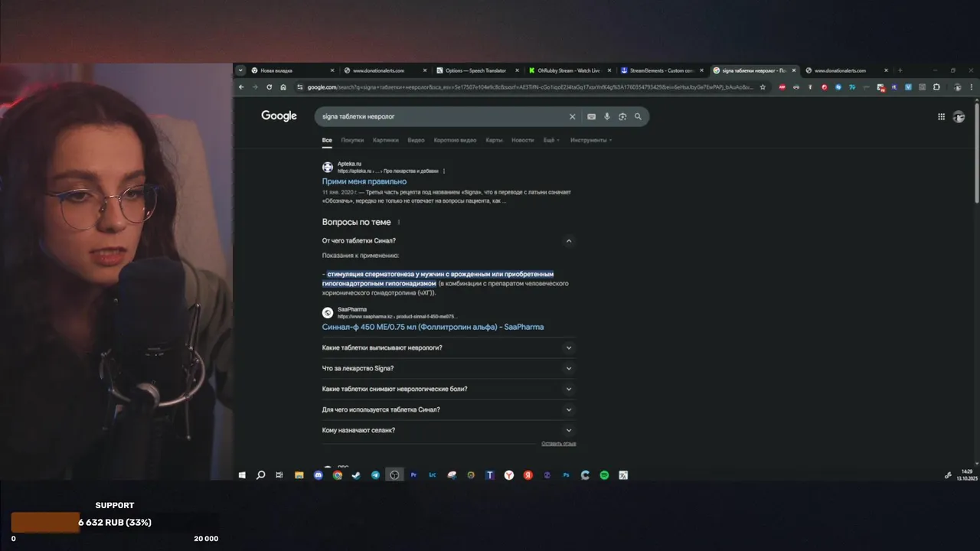Viewport: 980px width, 551px height.
Task: Open Spotify from the taskbar
Action: pos(604,475)
